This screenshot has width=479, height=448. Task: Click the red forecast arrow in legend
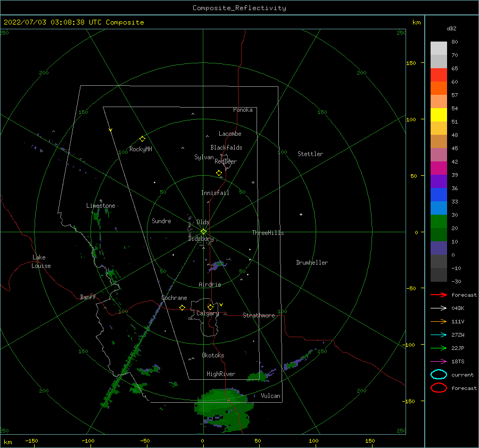[x=439, y=295]
